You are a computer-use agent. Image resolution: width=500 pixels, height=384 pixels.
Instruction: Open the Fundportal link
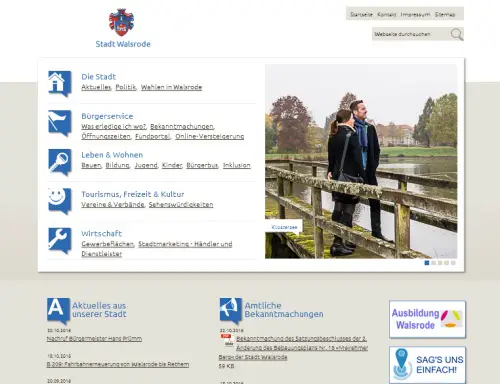(153, 136)
